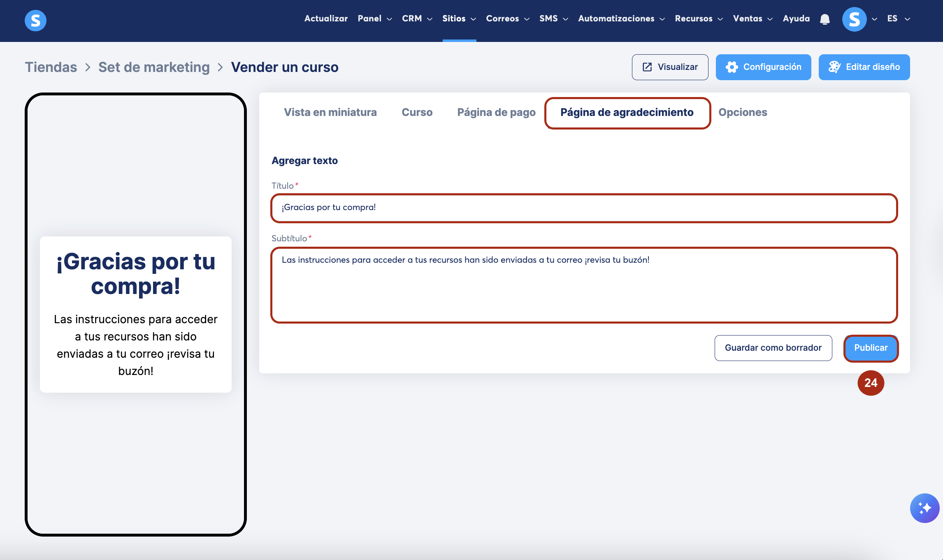Click Guardar como borrador button
This screenshot has width=943, height=560.
(x=773, y=348)
